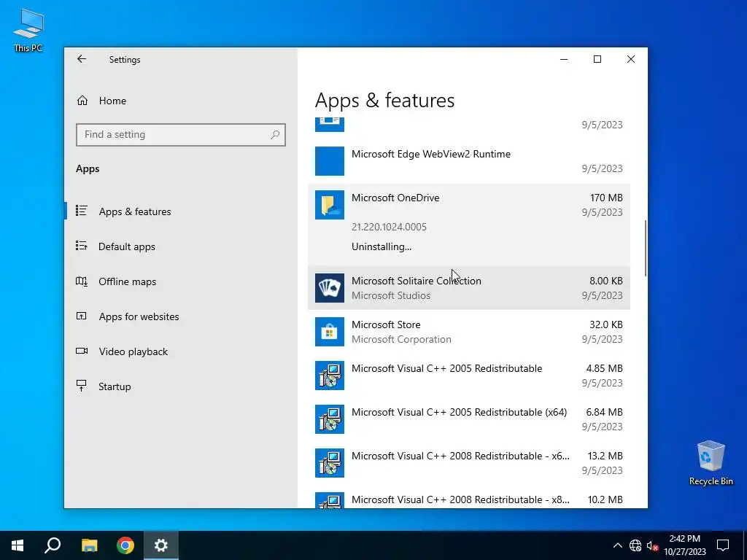Click the Visual C++ 2008 Redistributable x6... icon
The height and width of the screenshot is (560, 747).
(x=330, y=463)
